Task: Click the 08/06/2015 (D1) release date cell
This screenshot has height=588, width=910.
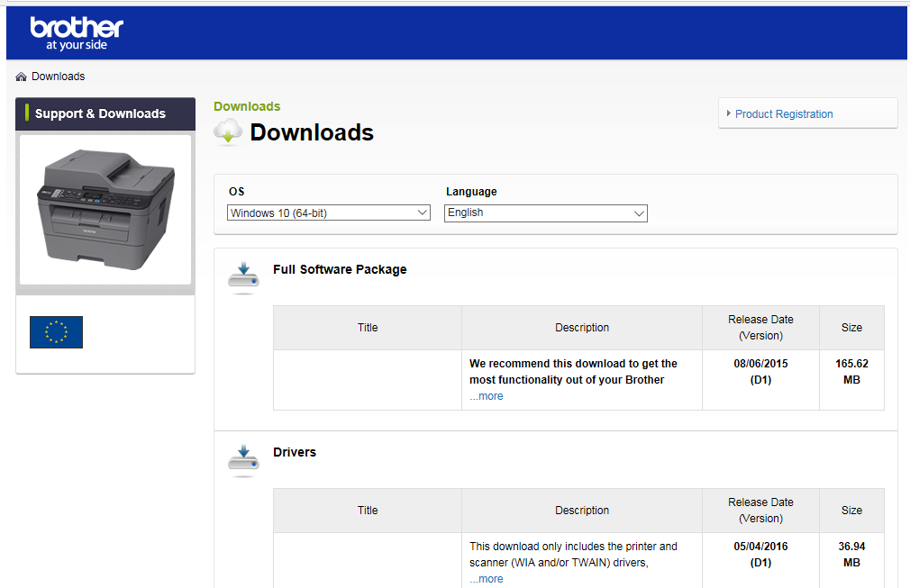Action: tap(760, 380)
